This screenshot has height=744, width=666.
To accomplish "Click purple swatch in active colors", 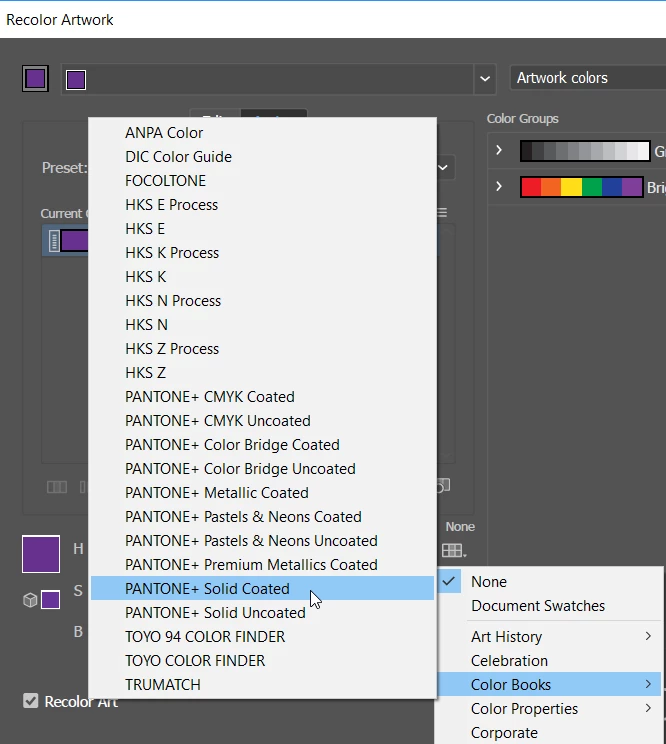I will click(76, 79).
